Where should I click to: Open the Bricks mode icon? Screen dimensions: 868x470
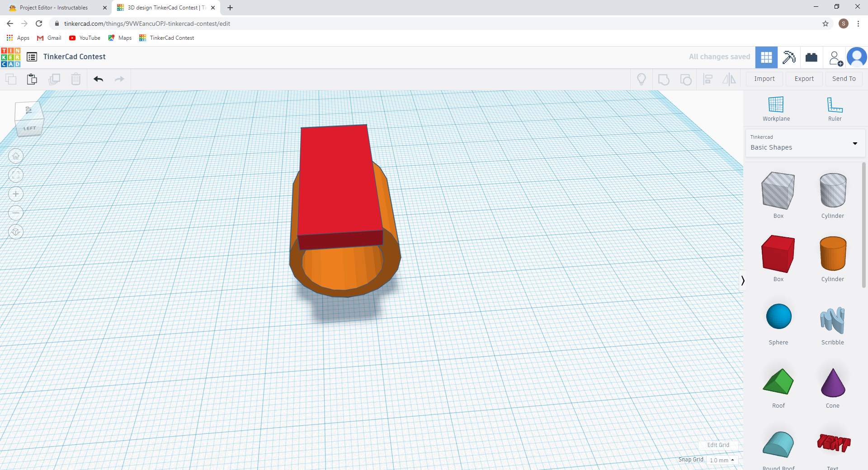click(x=811, y=57)
